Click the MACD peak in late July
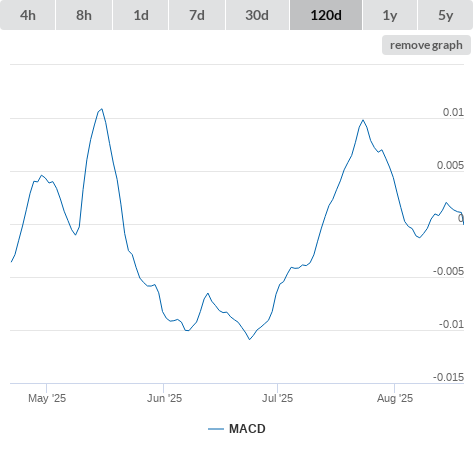The width and height of the screenshot is (474, 455). coord(363,120)
